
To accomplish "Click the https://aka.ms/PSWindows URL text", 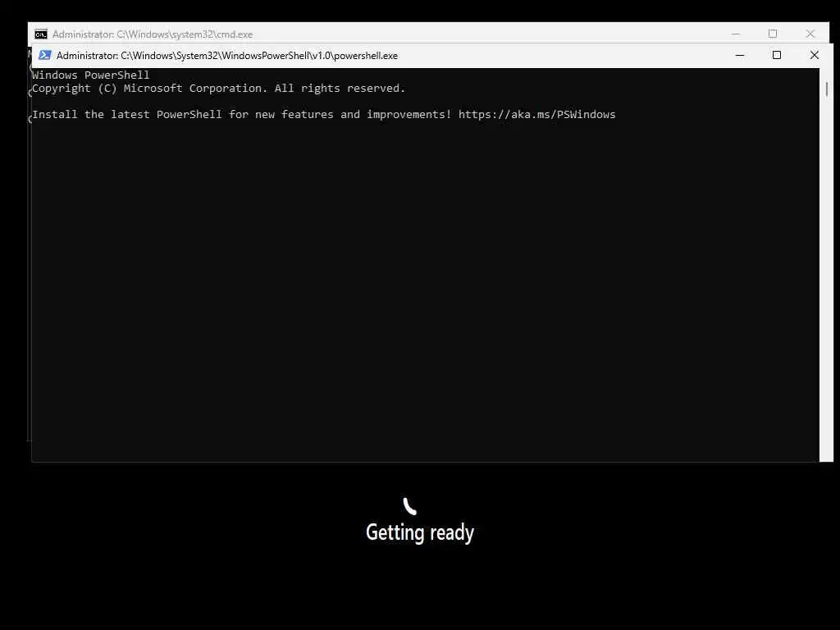I will pos(536,115).
